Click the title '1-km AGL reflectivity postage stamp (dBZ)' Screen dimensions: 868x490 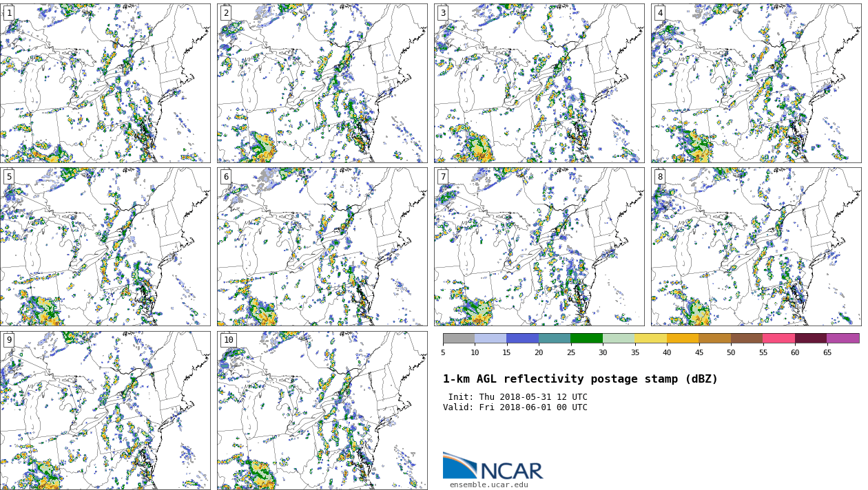(580, 379)
